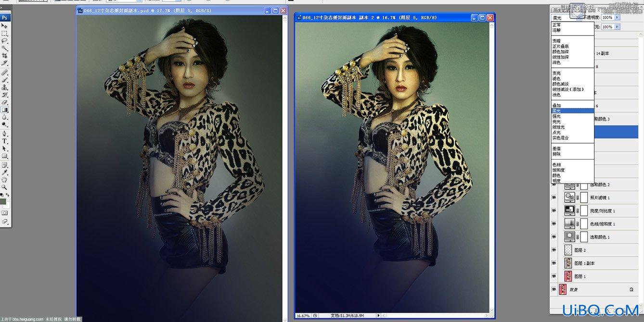Select the Eraser tool
This screenshot has height=322, width=644.
[4, 102]
